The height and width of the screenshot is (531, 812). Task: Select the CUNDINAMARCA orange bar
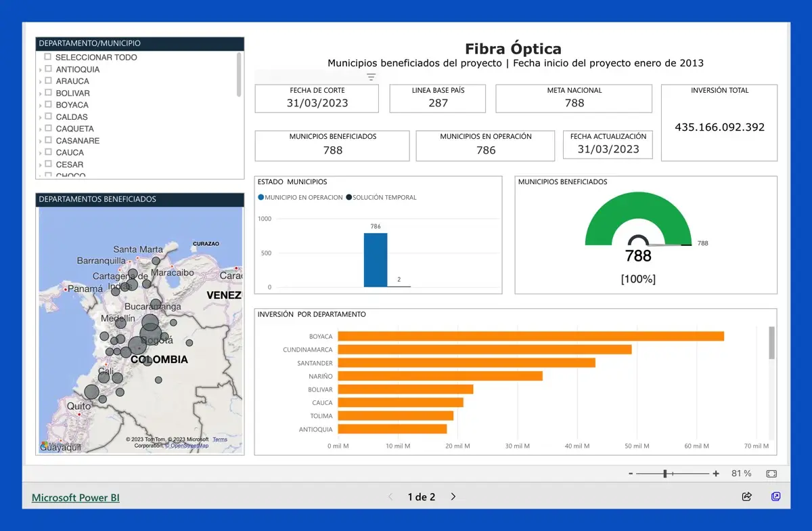pos(484,349)
